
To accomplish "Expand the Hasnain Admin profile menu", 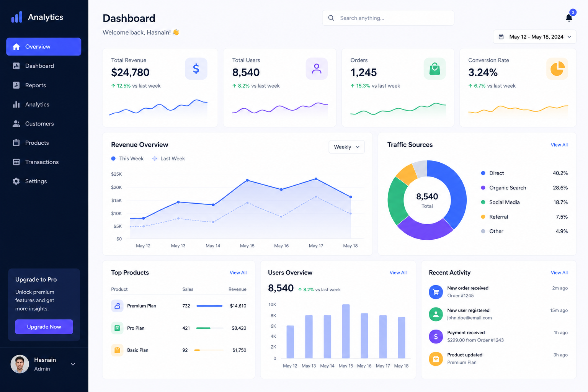I will coord(44,364).
